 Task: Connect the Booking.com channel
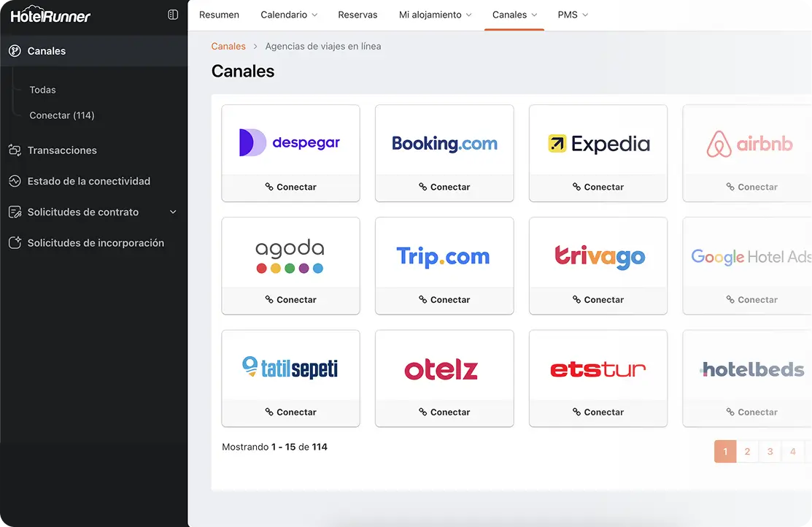click(x=444, y=188)
